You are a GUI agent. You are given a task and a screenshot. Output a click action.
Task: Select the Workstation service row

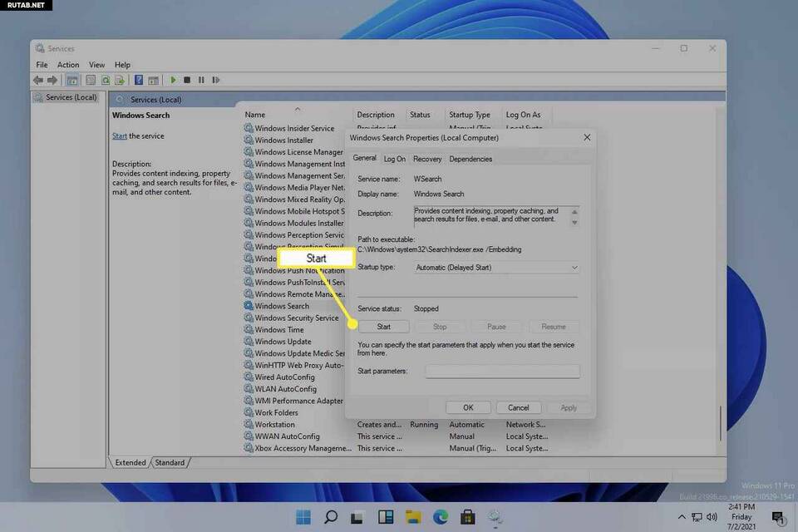tap(397, 425)
